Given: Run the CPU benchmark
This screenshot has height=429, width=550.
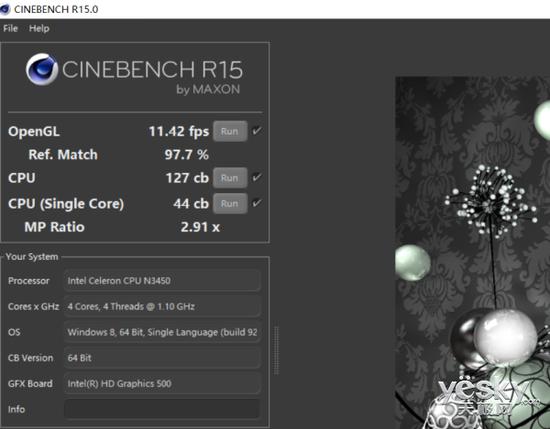Looking at the screenshot, I should tap(230, 178).
